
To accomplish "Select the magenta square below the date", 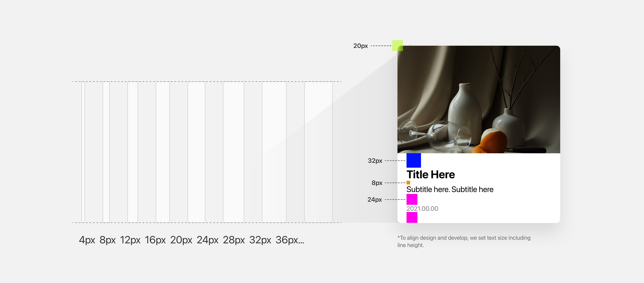I will click(x=412, y=217).
